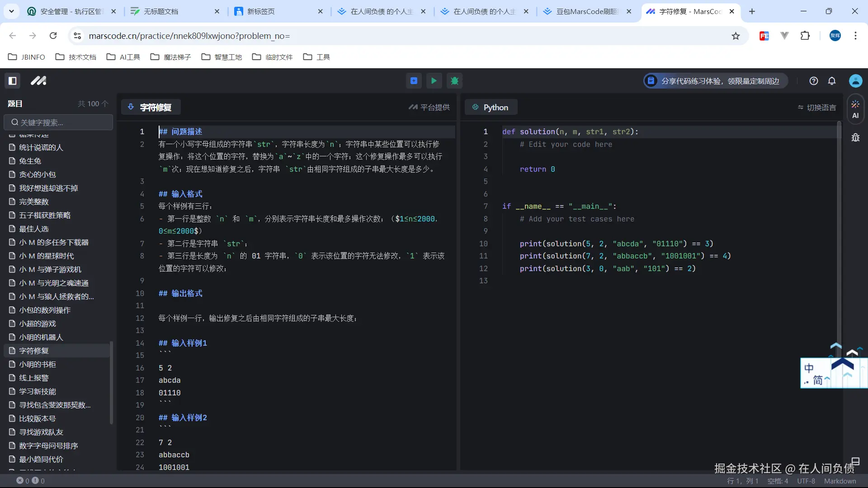Open the AI assistant panel on the right edge

[x=855, y=108]
